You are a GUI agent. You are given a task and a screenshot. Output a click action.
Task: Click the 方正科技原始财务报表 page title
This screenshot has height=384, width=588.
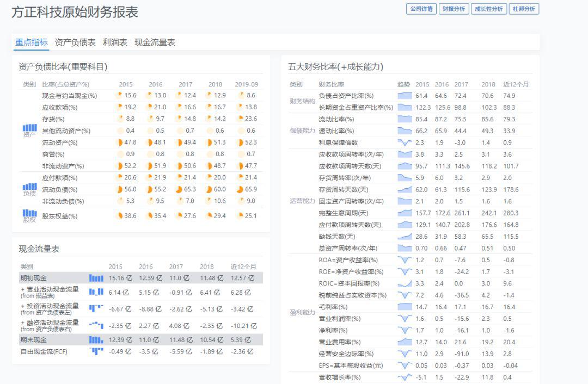pyautogui.click(x=75, y=12)
